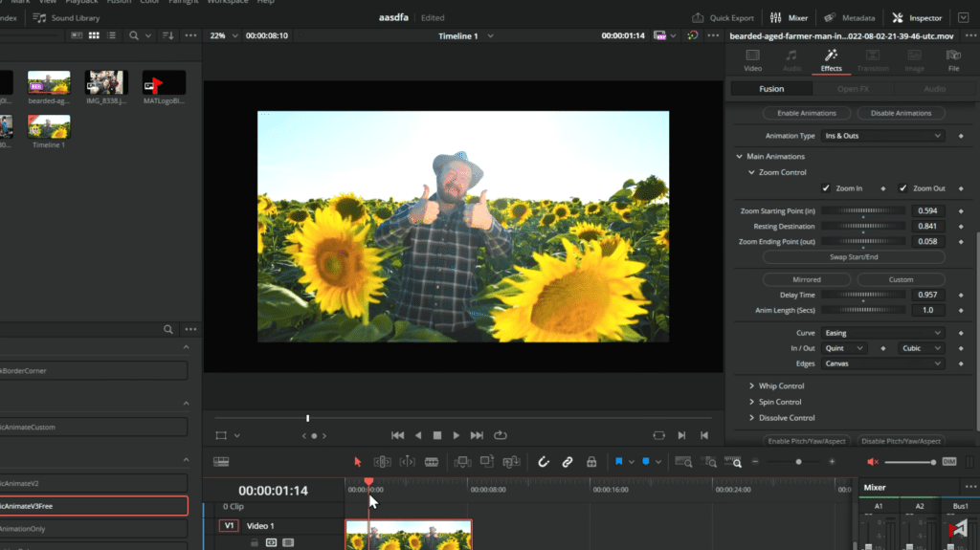The image size is (980, 550).
Task: Select the Blade Edit Mode tool
Action: 432,462
